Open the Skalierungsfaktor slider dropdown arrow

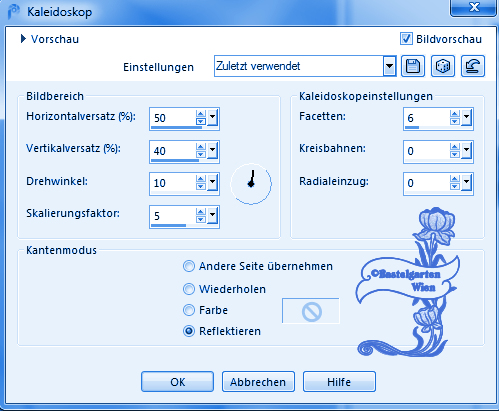(x=213, y=216)
